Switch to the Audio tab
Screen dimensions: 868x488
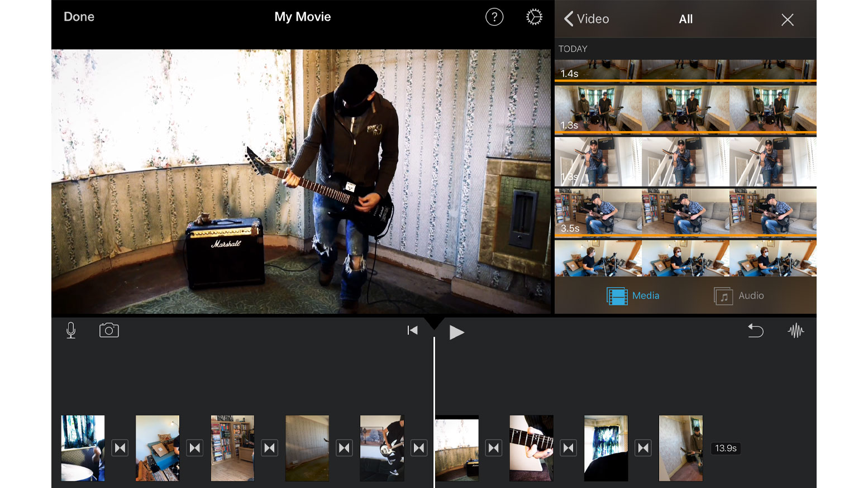[x=739, y=296]
